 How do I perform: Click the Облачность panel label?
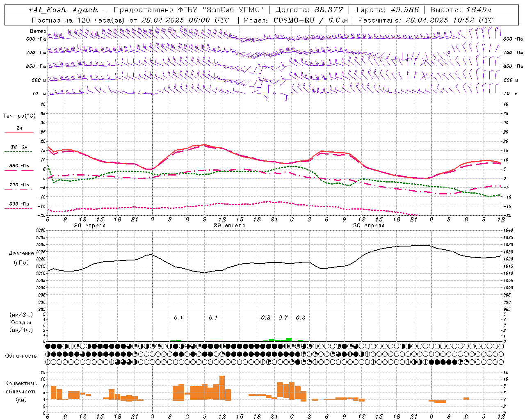tap(21, 356)
